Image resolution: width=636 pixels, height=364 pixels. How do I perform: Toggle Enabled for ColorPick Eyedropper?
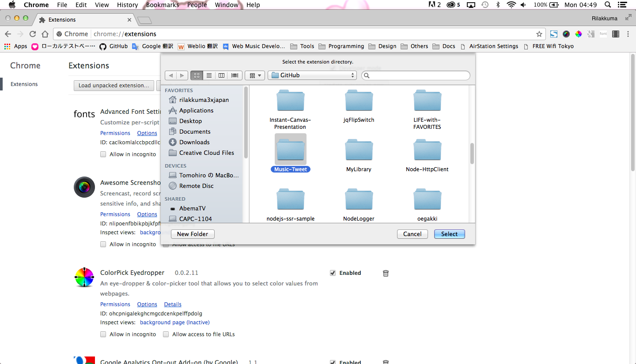point(333,273)
